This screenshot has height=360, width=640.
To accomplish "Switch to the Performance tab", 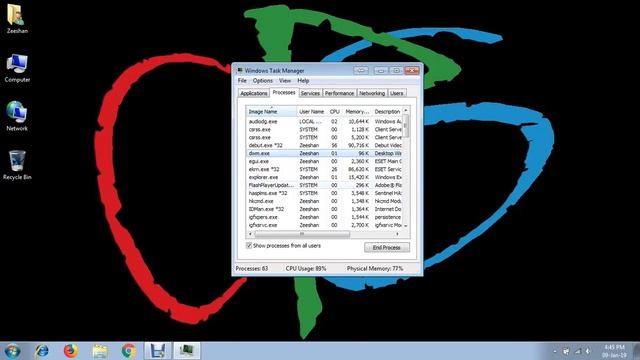I will (x=339, y=93).
